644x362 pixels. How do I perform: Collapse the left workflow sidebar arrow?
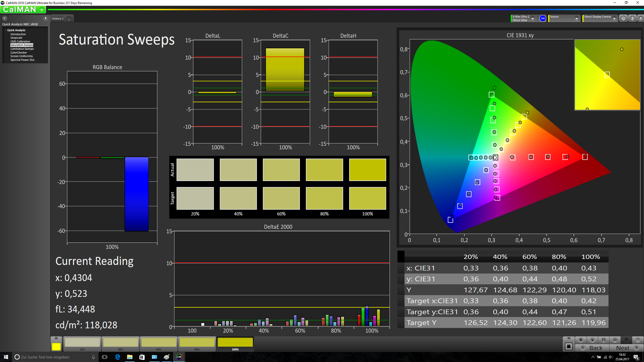(x=46, y=18)
